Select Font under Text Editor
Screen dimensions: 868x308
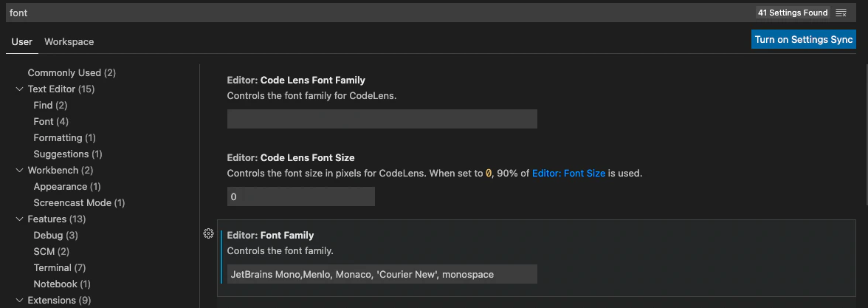[44, 122]
